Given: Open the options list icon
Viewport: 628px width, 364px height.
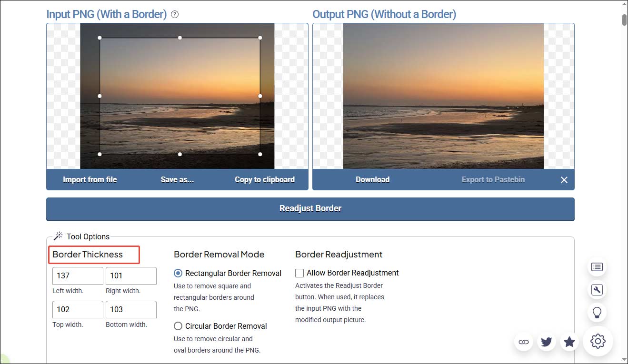Looking at the screenshot, I should 597,267.
